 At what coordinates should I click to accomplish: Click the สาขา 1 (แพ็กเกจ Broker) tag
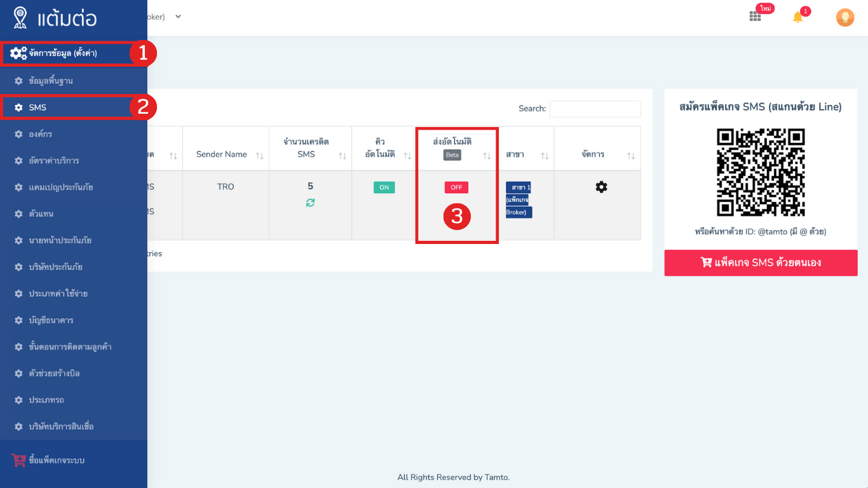point(519,200)
